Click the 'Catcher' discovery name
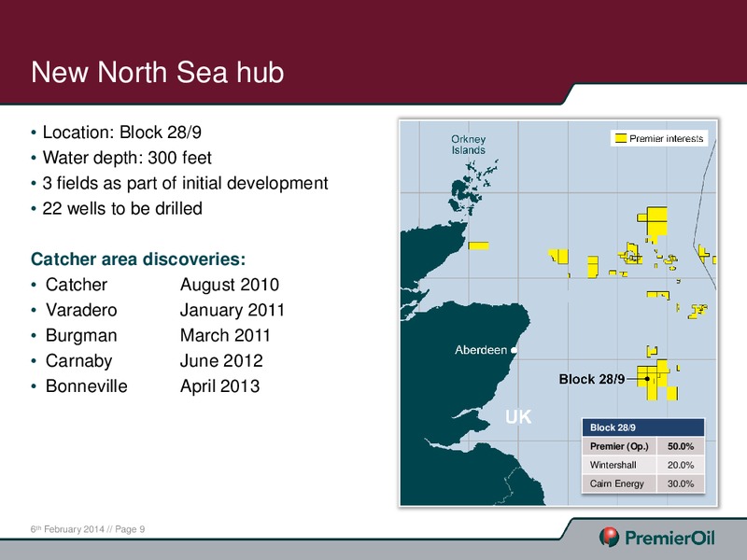 [x=77, y=285]
